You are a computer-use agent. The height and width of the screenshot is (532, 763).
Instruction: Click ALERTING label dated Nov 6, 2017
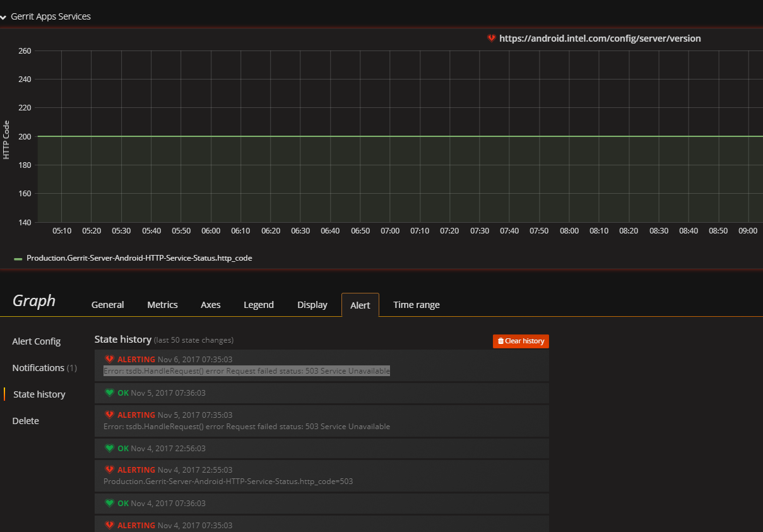click(x=136, y=360)
